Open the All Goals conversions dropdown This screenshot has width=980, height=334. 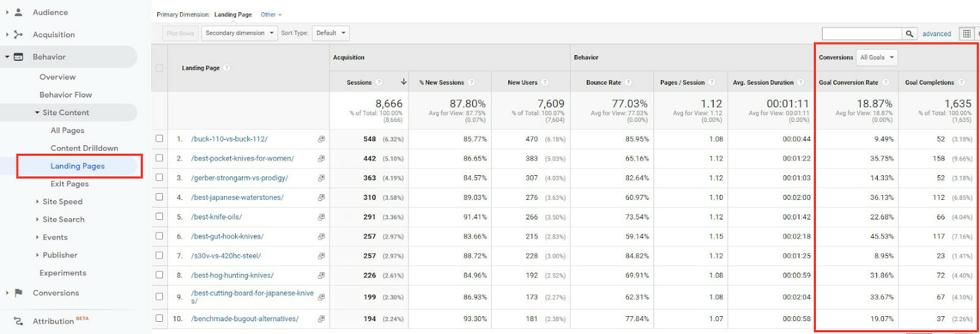tap(876, 58)
